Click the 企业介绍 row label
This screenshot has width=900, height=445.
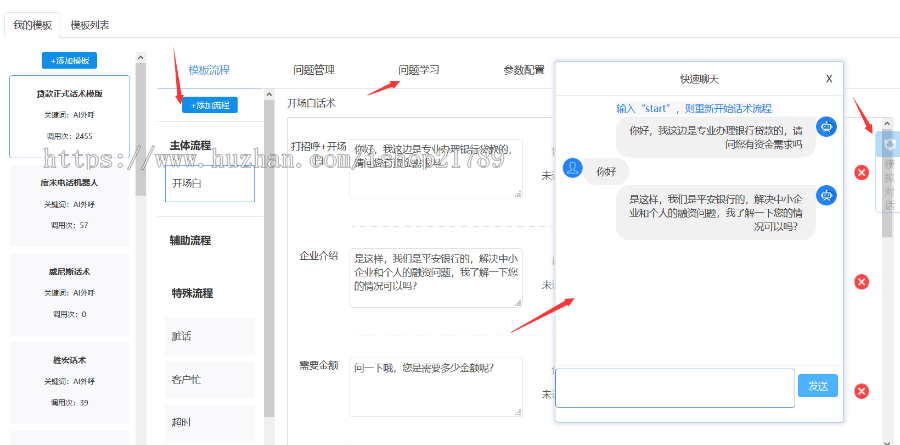click(319, 256)
